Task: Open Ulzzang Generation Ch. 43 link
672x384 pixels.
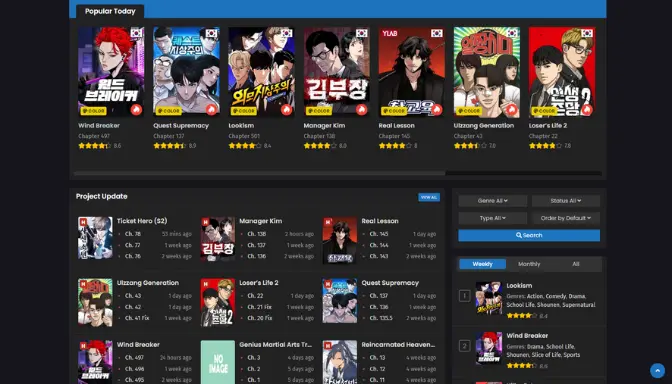Action: click(x=133, y=296)
